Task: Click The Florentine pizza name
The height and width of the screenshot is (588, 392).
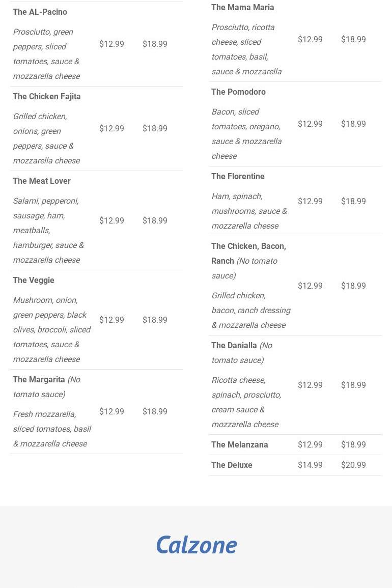Action: coord(238,176)
